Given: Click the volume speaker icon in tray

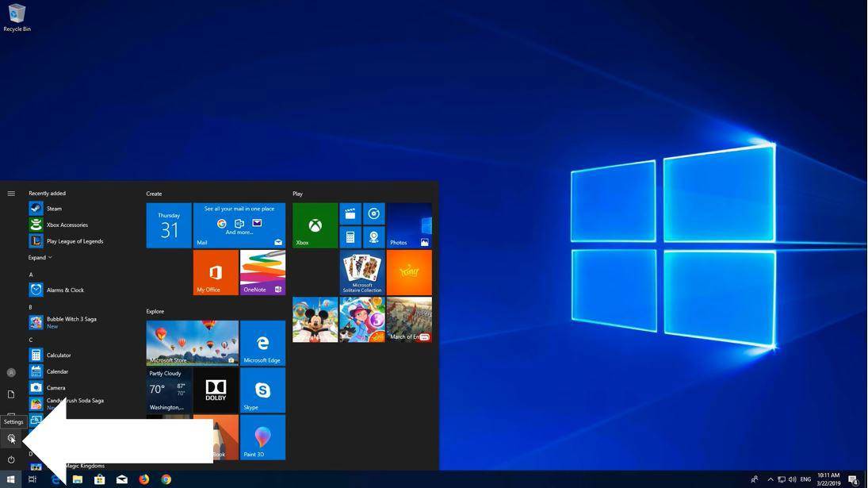Looking at the screenshot, I should (792, 479).
